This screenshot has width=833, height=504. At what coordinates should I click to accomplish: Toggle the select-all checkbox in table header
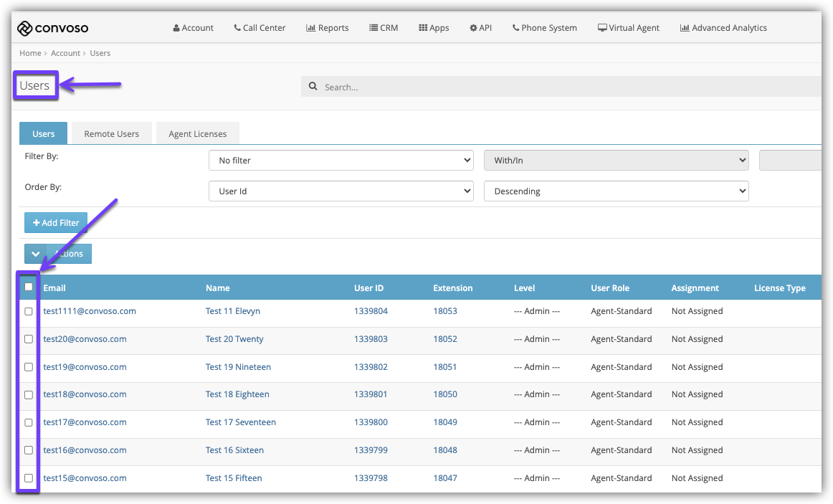29,287
